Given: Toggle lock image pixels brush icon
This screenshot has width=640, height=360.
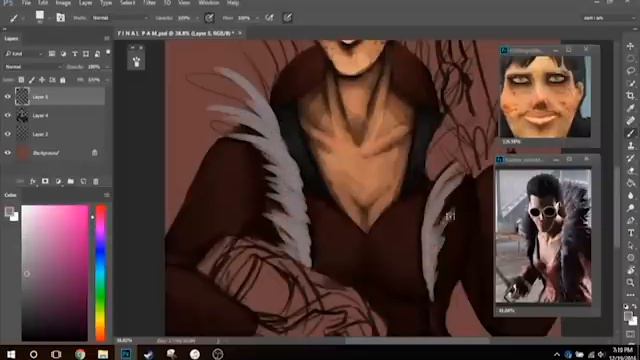Looking at the screenshot, I should click(x=32, y=80).
